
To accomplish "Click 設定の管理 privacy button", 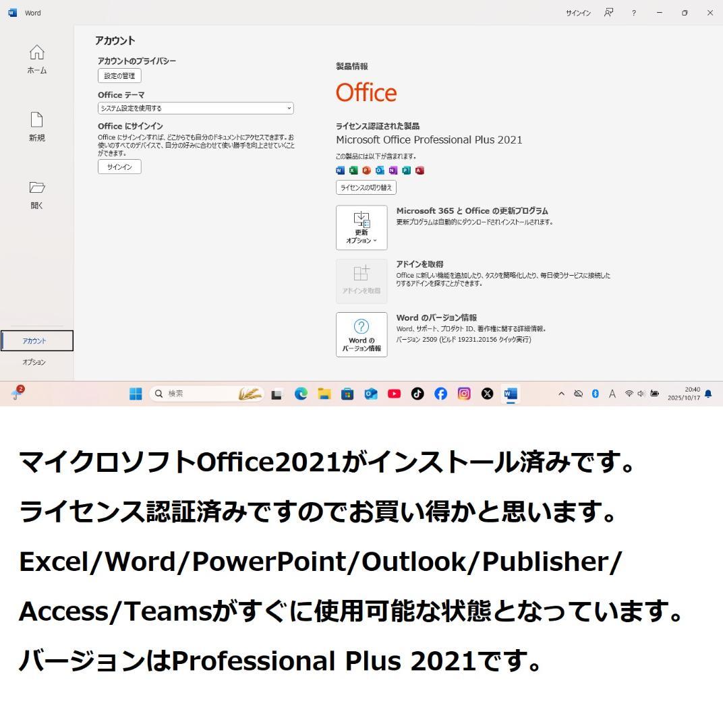I will (119, 75).
